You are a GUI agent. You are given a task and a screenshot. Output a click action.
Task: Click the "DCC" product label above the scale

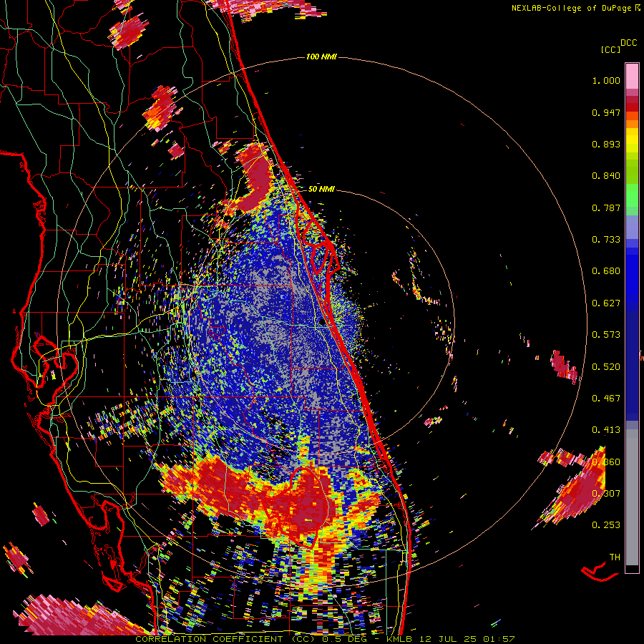pos(629,43)
